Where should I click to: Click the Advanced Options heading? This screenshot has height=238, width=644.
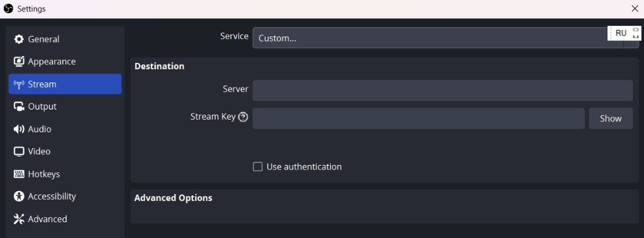[x=174, y=198]
